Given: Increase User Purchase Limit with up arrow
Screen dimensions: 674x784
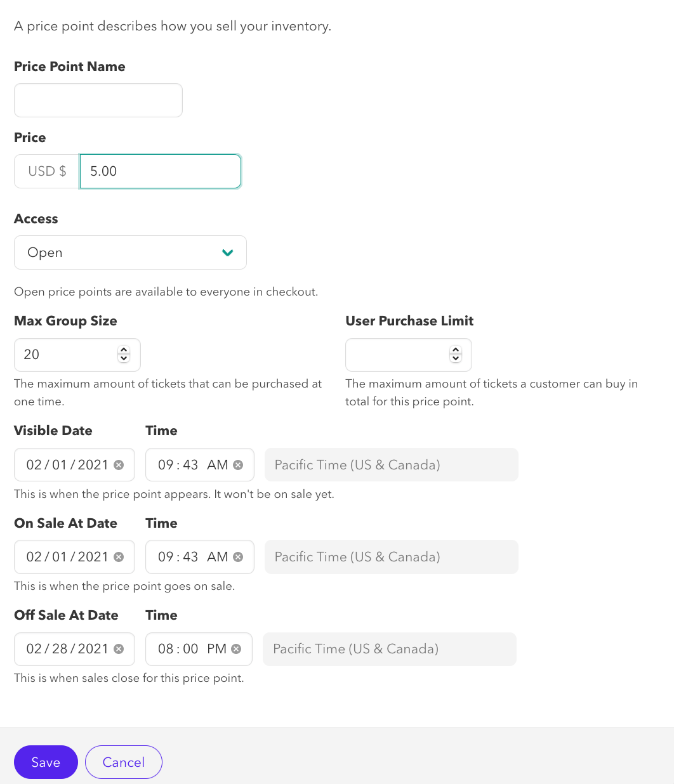Looking at the screenshot, I should pyautogui.click(x=456, y=350).
